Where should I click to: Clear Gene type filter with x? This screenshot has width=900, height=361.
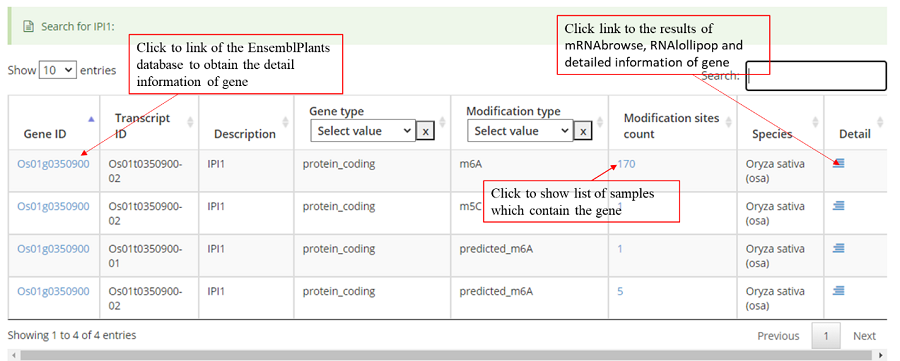[425, 131]
